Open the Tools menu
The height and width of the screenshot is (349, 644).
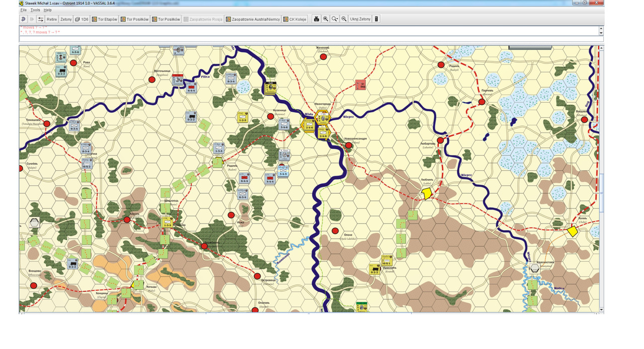(35, 10)
